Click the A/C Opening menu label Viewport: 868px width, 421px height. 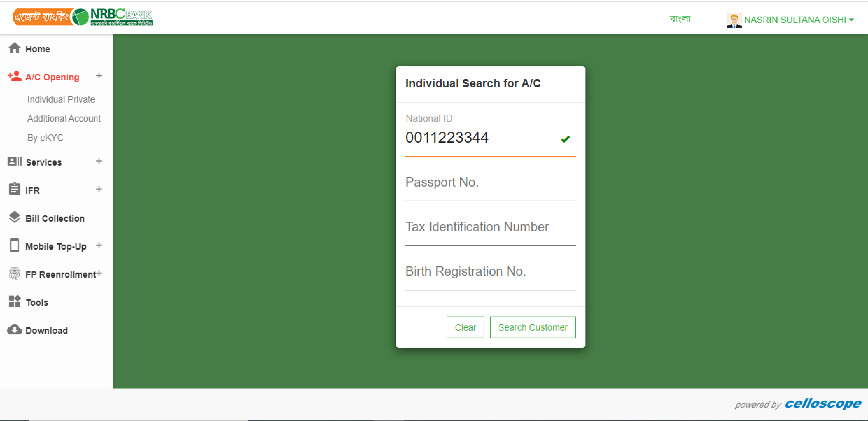click(x=52, y=77)
